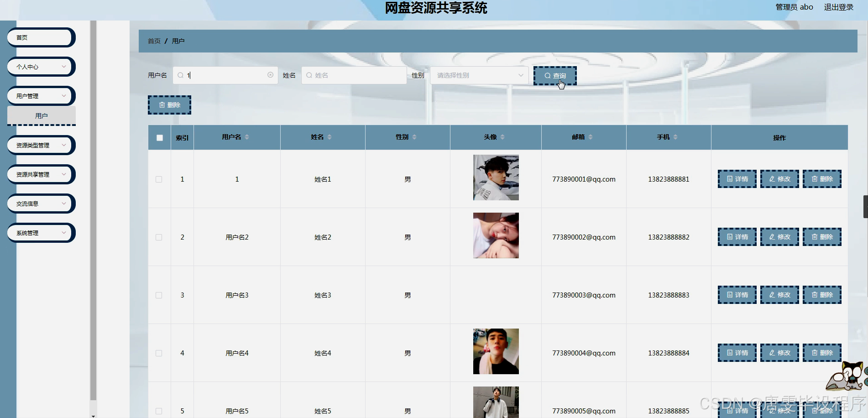This screenshot has height=418, width=868.
Task: Click 删除 for 用户名2 row
Action: 822,237
